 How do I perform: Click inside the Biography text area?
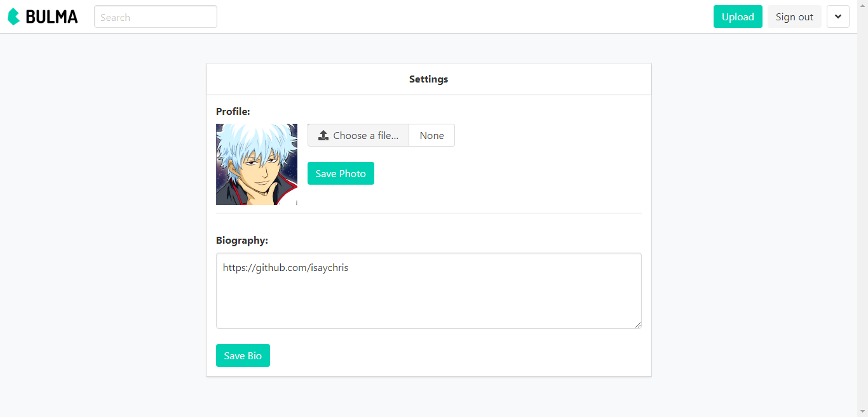pyautogui.click(x=429, y=291)
